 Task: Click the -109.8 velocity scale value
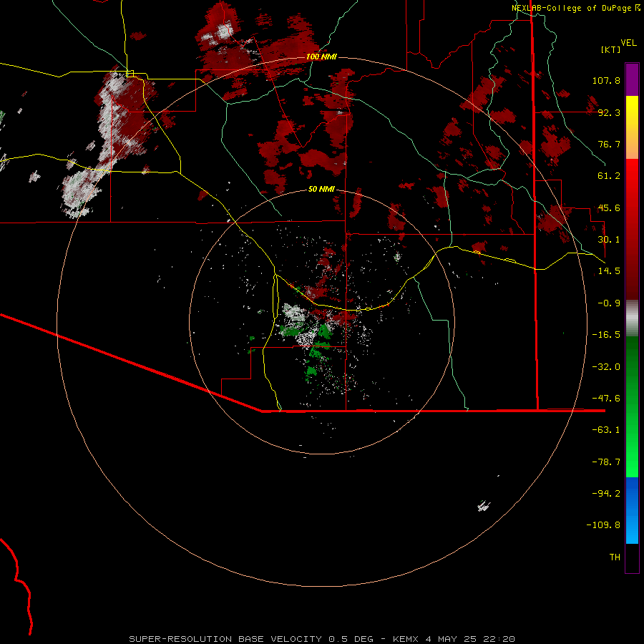(x=603, y=525)
